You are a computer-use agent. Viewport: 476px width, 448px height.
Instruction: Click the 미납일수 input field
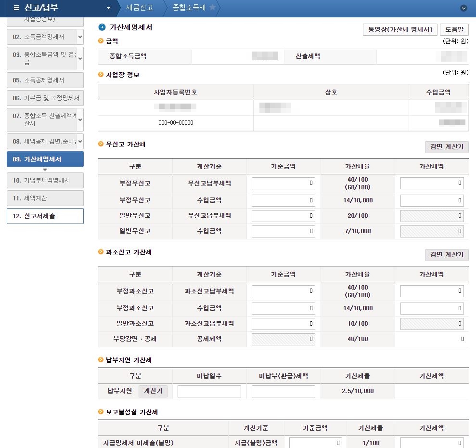[209, 391]
